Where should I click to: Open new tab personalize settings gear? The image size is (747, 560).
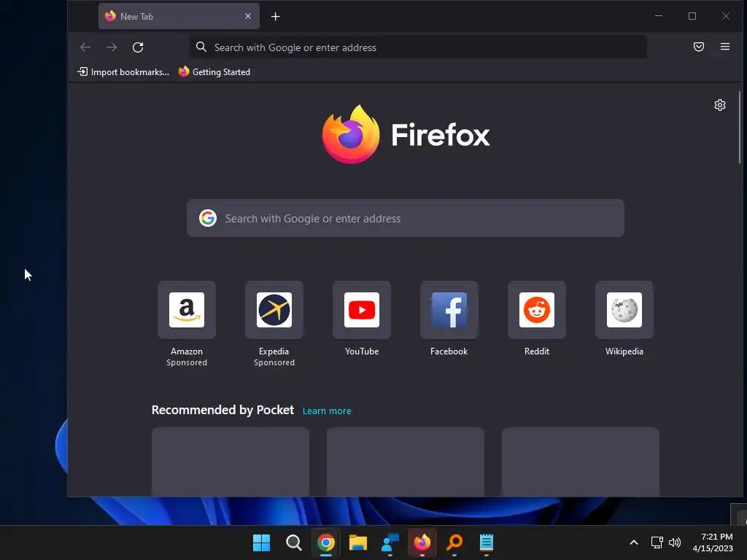coord(720,105)
